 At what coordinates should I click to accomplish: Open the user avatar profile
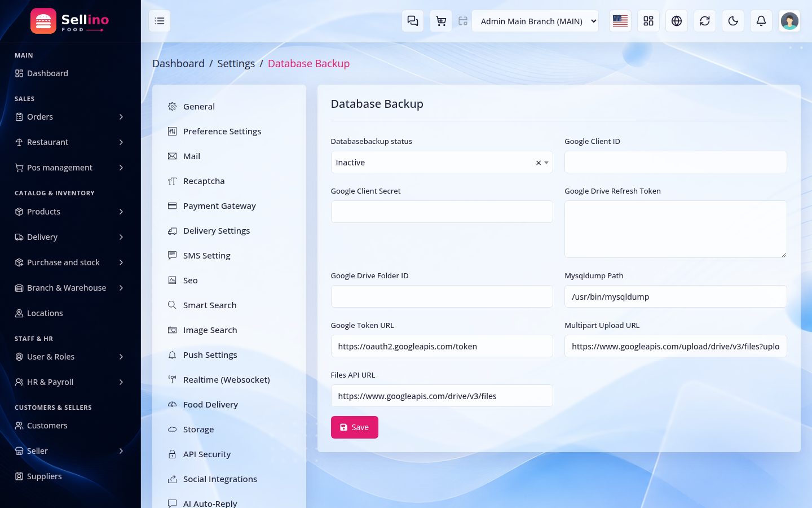pyautogui.click(x=789, y=21)
